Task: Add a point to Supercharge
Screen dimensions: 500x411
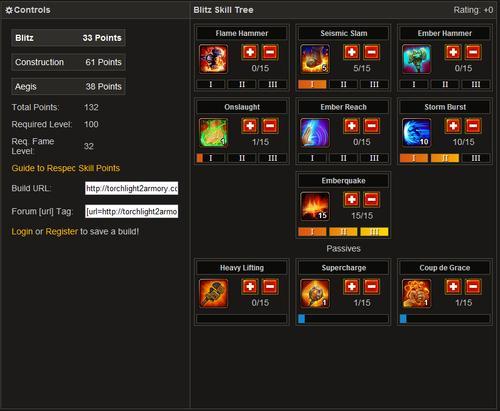Action: tap(352, 287)
